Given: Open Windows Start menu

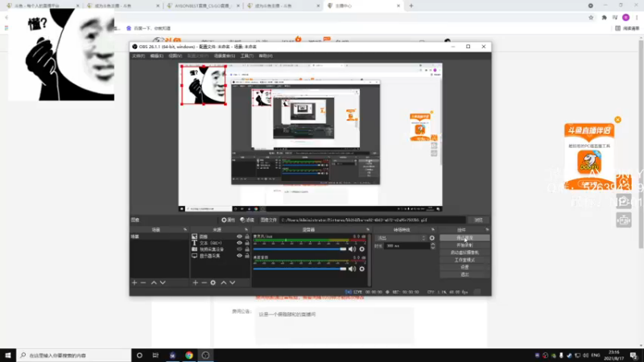Looking at the screenshot, I should coord(8,356).
